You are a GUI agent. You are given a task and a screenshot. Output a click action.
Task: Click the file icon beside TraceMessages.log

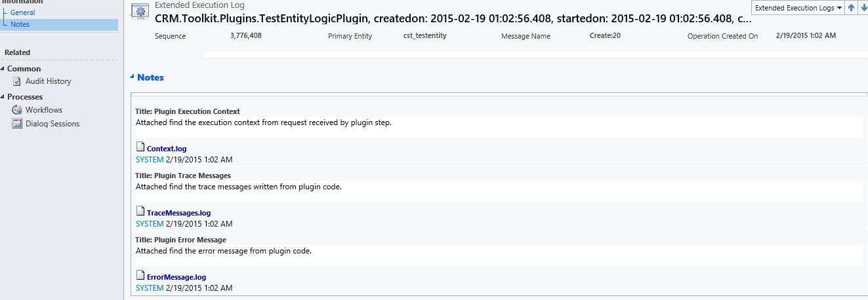tap(140, 212)
